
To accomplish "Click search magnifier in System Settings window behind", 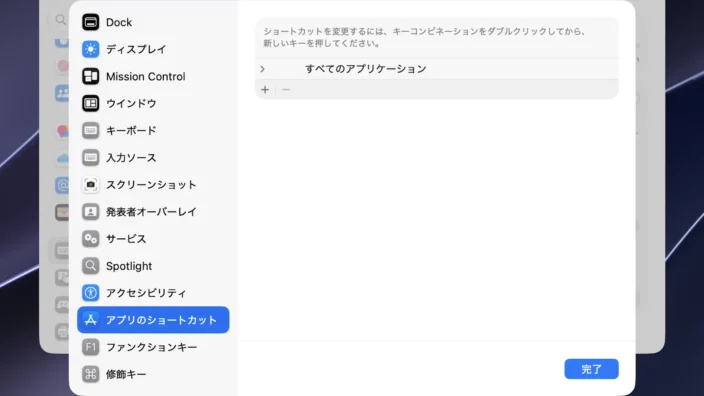I will click(61, 19).
